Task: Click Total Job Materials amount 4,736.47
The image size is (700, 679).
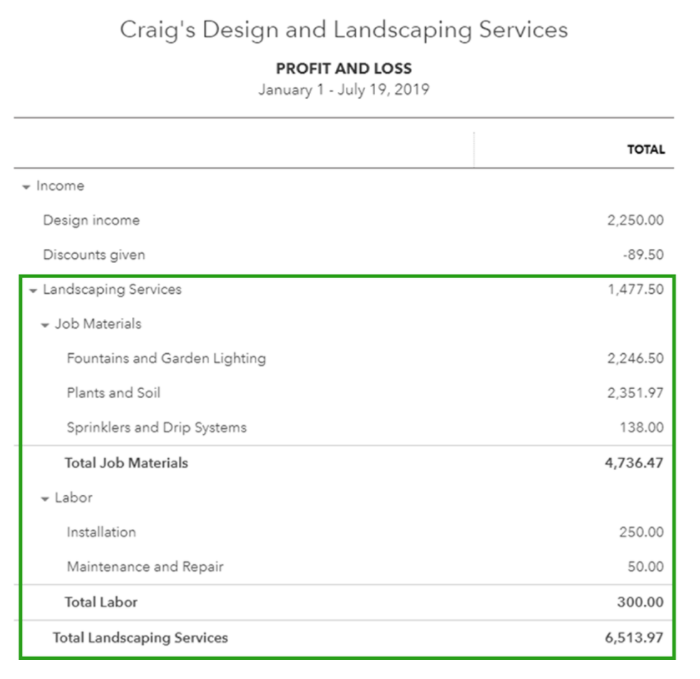Action: [634, 462]
